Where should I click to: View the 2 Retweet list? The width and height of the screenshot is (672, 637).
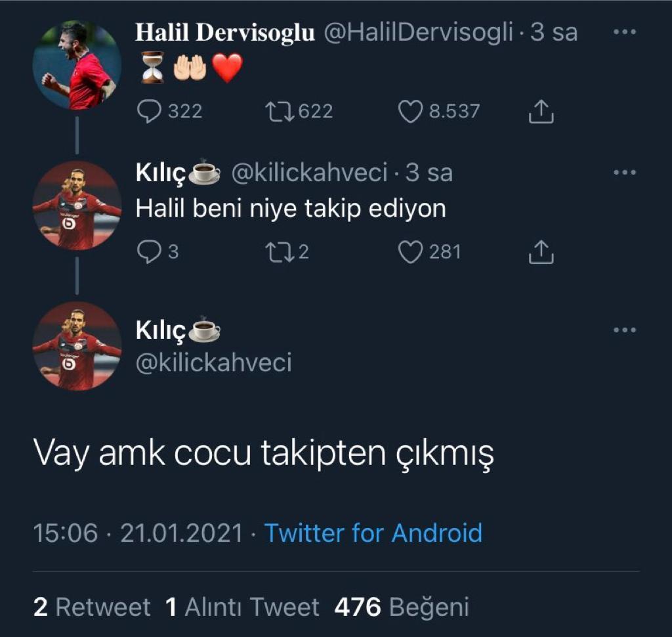pyautogui.click(x=92, y=607)
